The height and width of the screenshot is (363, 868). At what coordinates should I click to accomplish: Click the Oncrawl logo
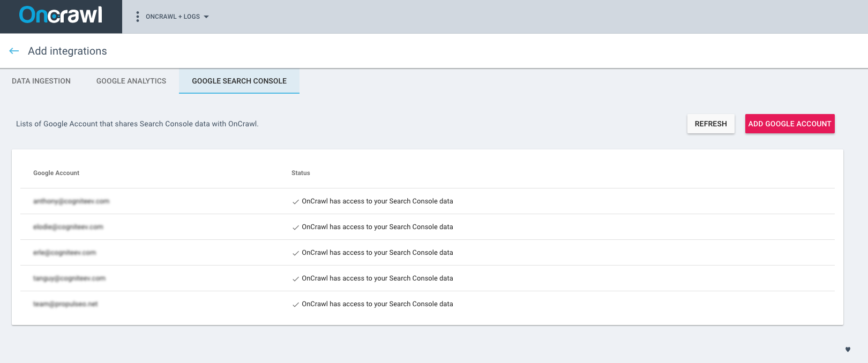[x=61, y=15]
